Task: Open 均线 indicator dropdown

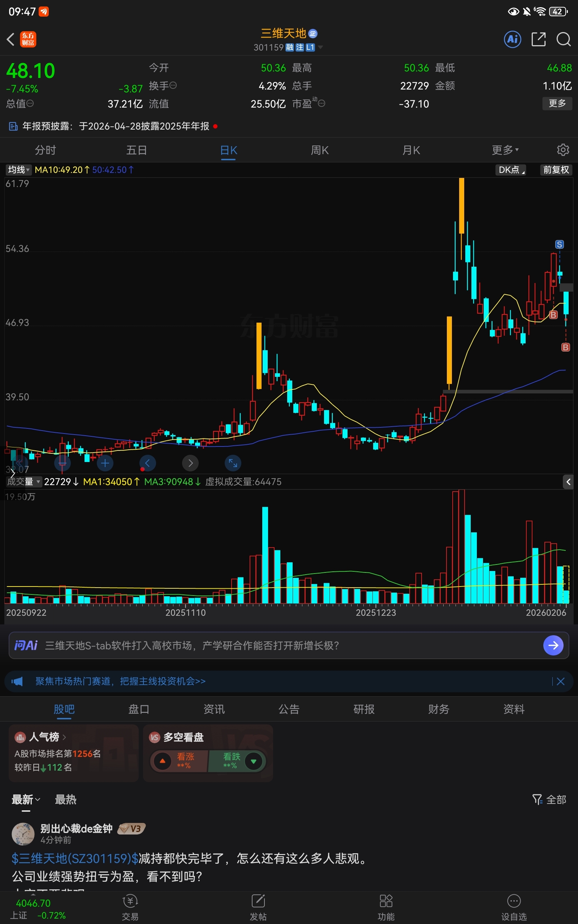Action: [18, 170]
